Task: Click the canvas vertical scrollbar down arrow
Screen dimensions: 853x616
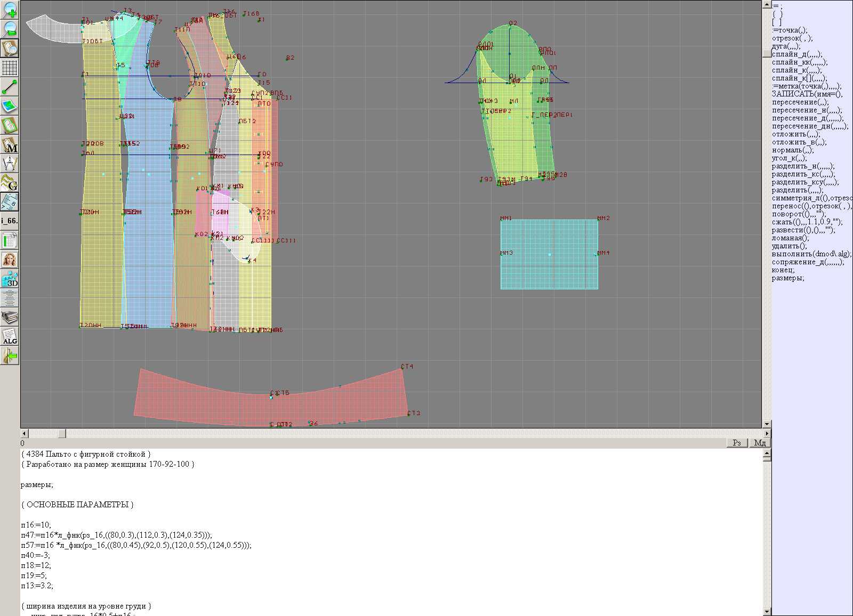Action: [767, 424]
